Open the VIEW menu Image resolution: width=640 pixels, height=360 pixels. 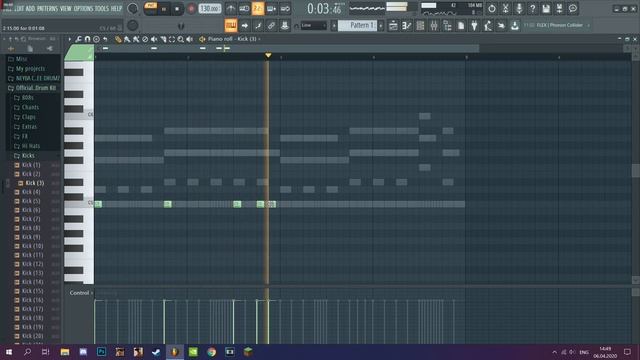[x=66, y=9]
